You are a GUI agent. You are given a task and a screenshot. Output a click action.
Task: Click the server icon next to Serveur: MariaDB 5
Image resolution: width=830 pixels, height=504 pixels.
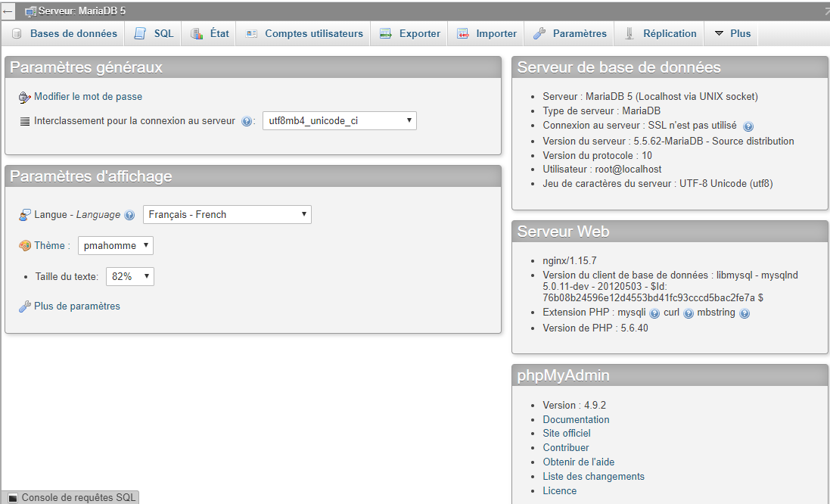(x=31, y=11)
